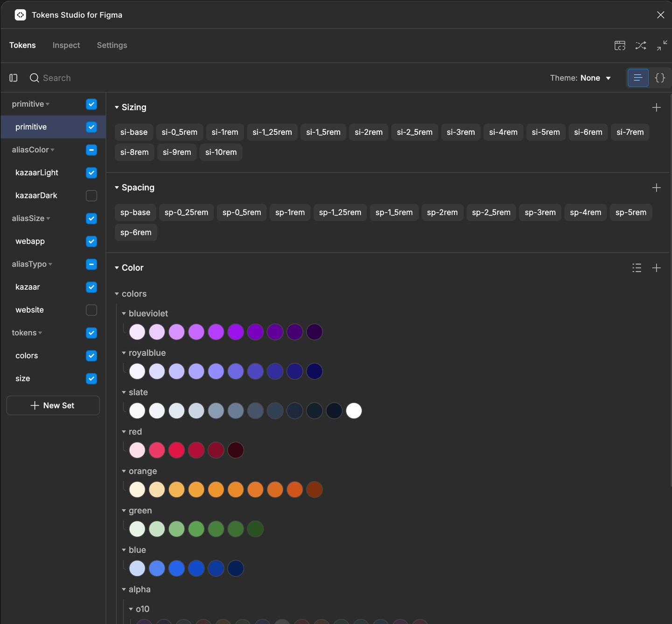Collapse the o10 alpha subgroup
Viewport: 672px width, 624px height.
pos(131,609)
